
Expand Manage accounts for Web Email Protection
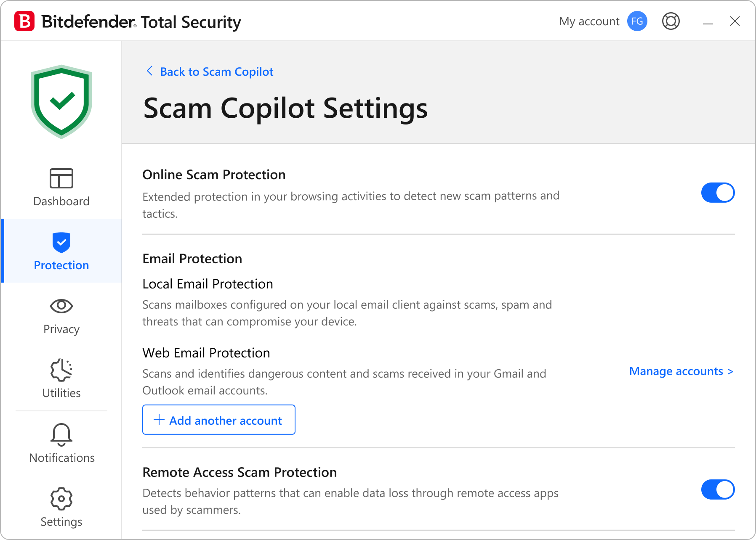pos(680,371)
